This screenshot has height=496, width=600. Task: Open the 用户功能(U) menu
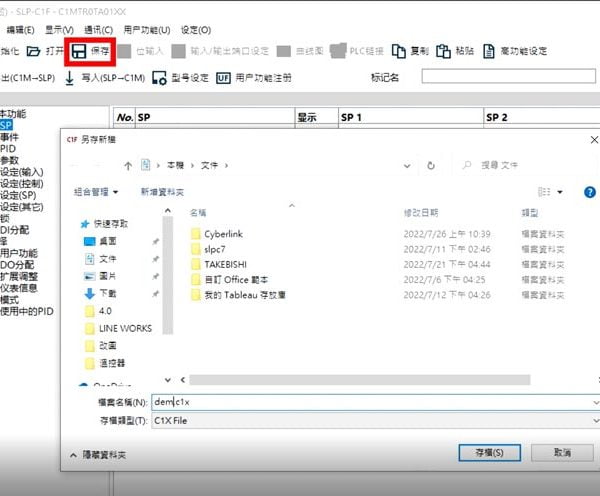[147, 29]
